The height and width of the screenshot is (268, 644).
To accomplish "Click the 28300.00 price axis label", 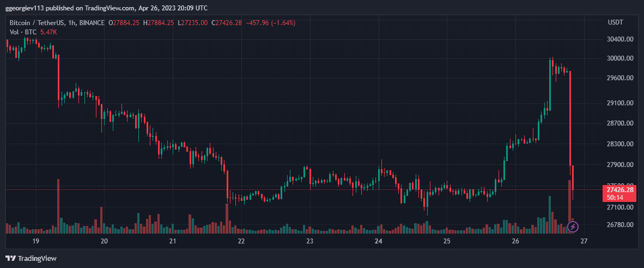I will [x=619, y=144].
